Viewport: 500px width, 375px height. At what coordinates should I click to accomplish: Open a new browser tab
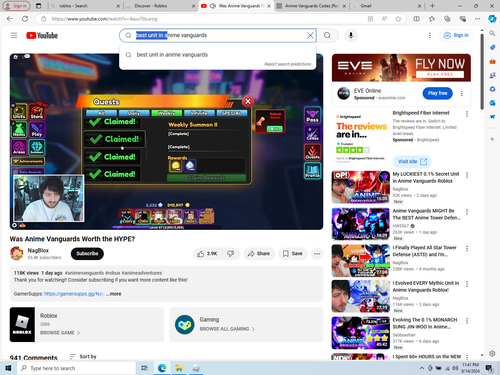coord(432,6)
